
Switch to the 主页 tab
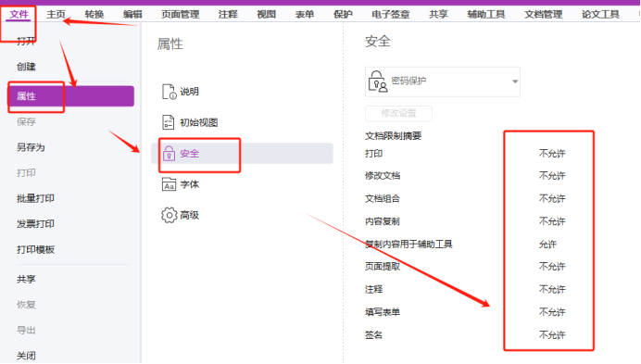56,15
